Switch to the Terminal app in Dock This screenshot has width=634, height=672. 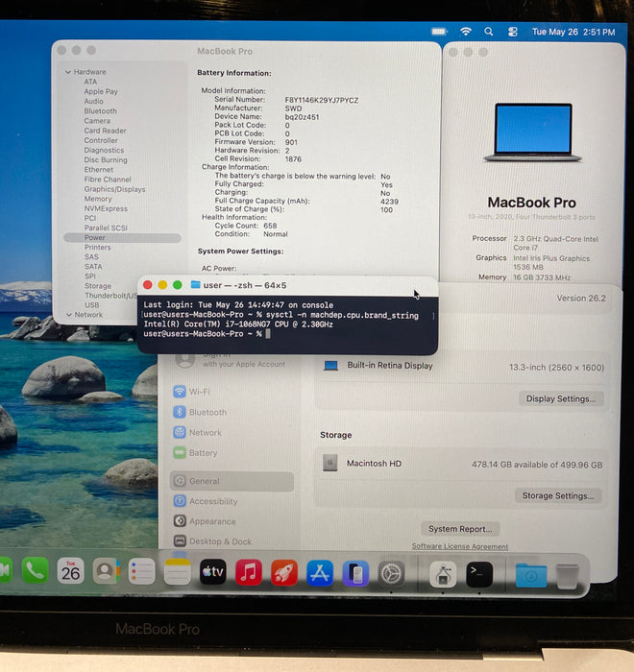(479, 575)
